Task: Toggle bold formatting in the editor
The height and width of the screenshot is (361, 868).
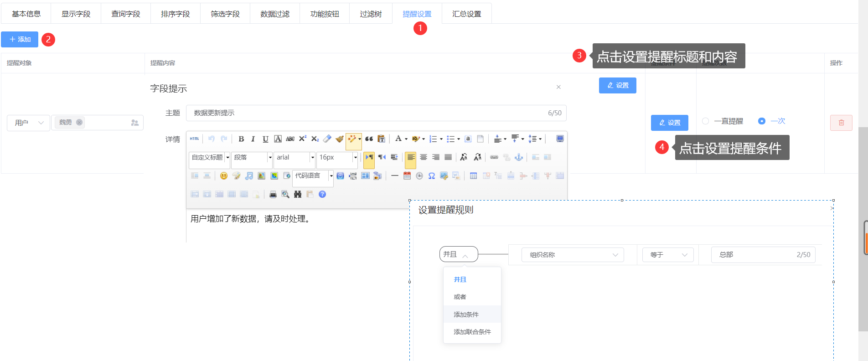Action: click(x=241, y=139)
